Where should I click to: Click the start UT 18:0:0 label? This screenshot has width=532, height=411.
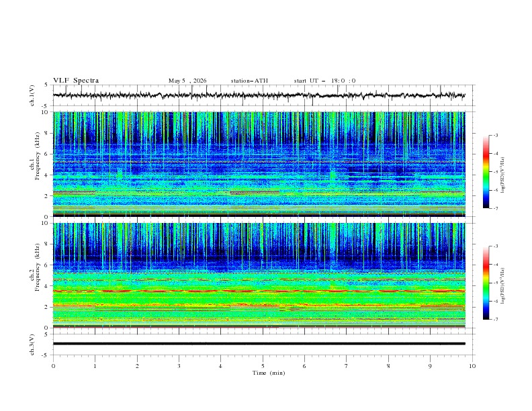tap(324, 81)
